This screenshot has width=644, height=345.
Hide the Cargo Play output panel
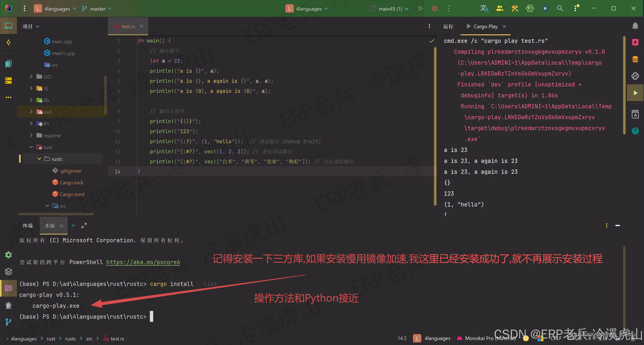[505, 26]
